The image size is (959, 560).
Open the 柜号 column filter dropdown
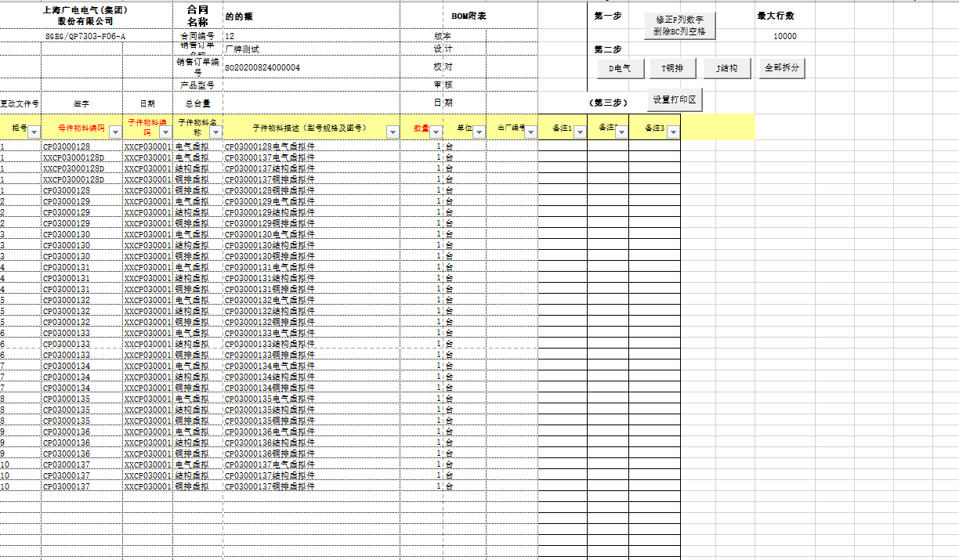(34, 132)
